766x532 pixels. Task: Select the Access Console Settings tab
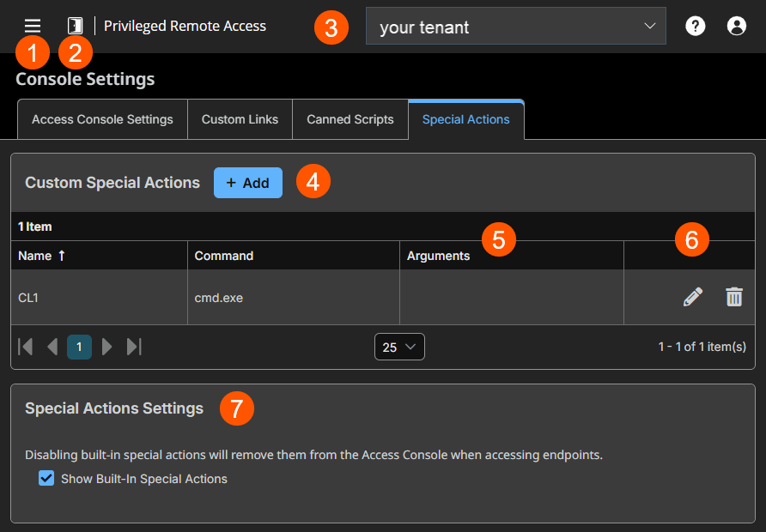point(101,119)
